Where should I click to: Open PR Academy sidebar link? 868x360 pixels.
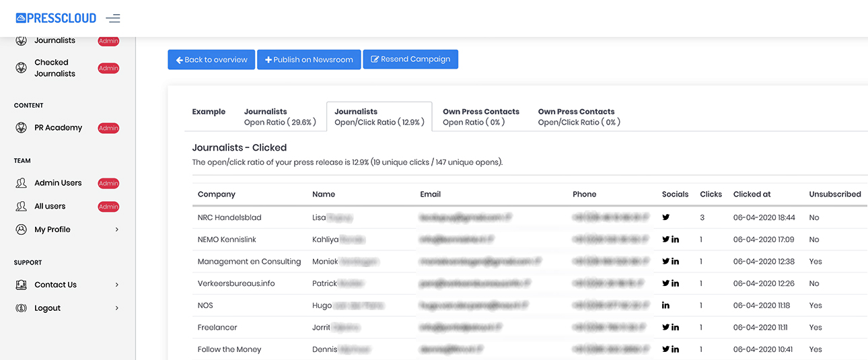pyautogui.click(x=59, y=128)
